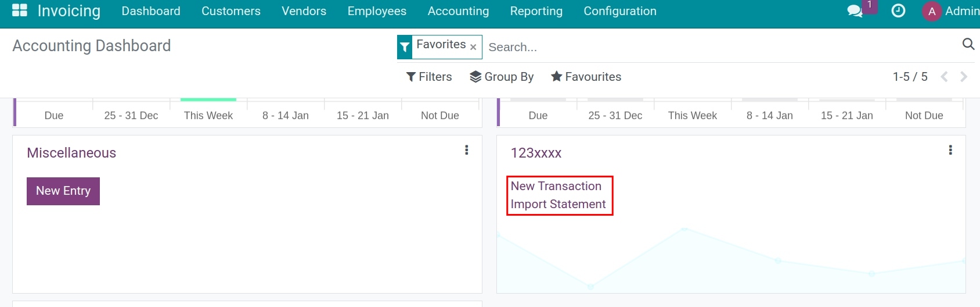This screenshot has width=980, height=307.
Task: Open the apps grid menu icon
Action: pyautogui.click(x=20, y=10)
